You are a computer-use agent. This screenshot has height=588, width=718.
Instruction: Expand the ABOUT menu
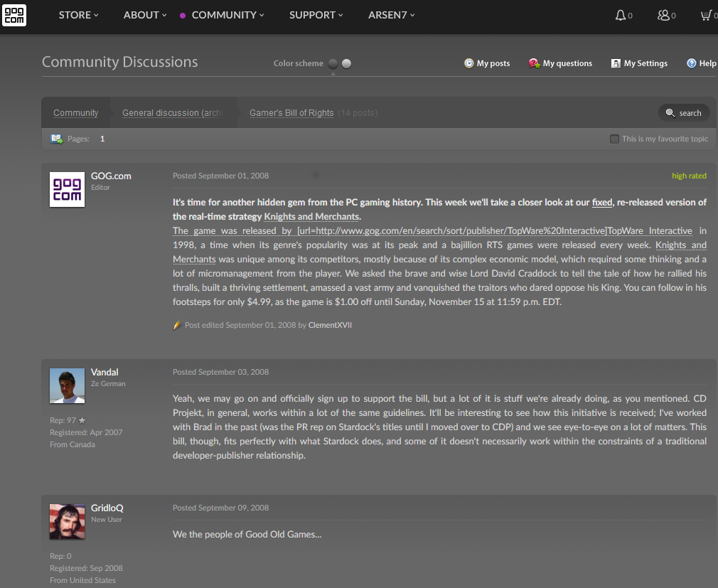coord(145,15)
